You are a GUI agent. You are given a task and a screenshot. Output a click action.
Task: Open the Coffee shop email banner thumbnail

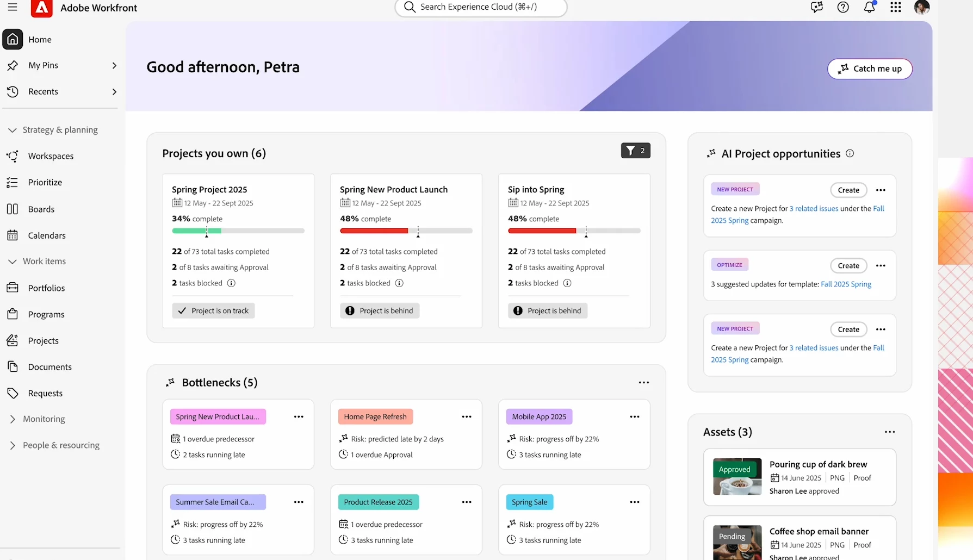click(737, 543)
